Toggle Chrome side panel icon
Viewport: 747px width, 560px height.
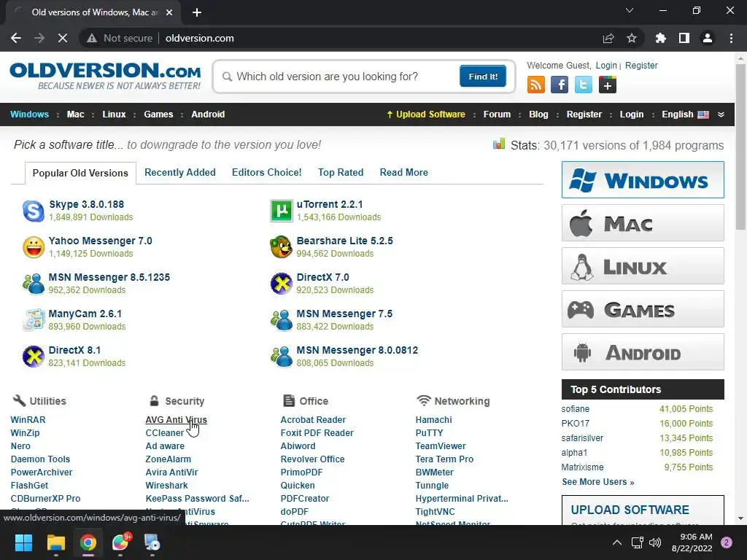684,38
